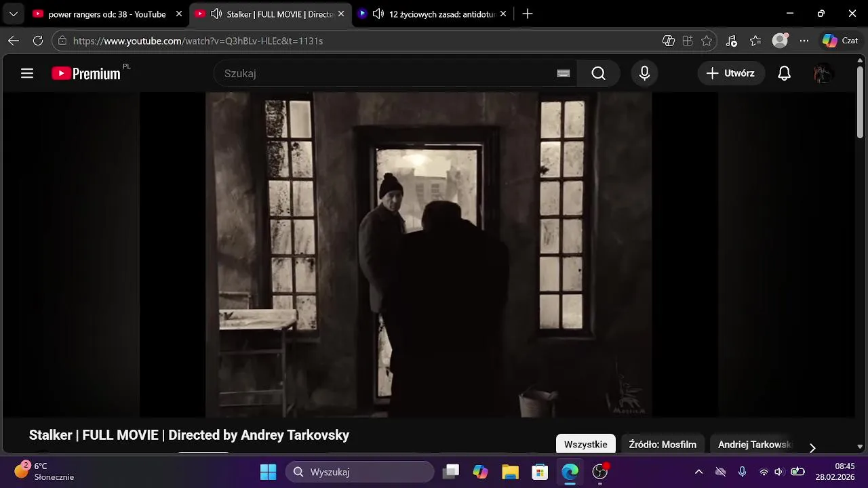Close the power rangers odc 38 tab
This screenshot has height=488, width=868.
pos(179,14)
